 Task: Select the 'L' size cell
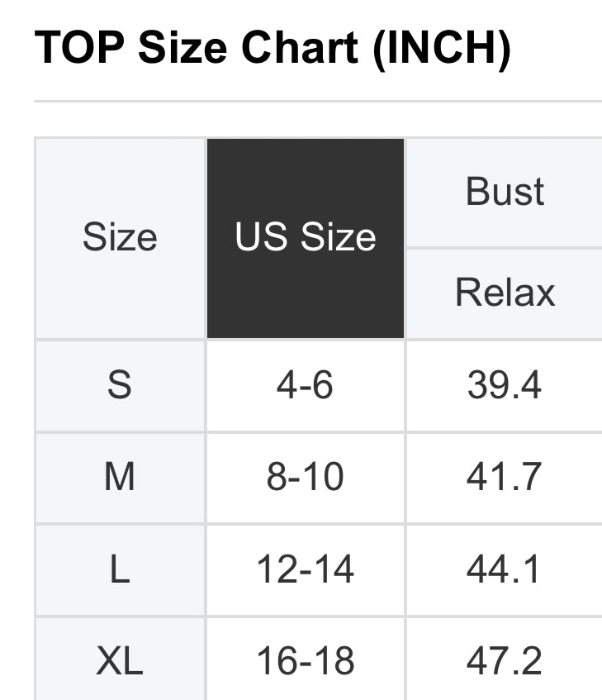(x=120, y=569)
